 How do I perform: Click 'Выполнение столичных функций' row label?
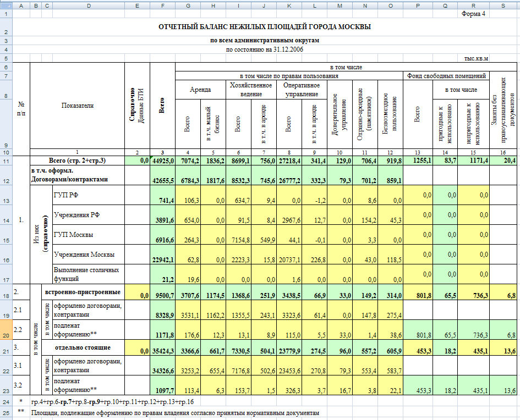tap(89, 274)
